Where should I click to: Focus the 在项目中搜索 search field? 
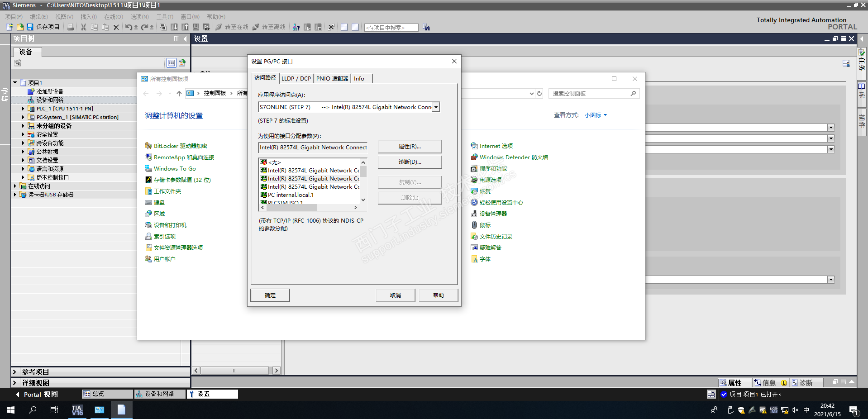click(x=391, y=28)
